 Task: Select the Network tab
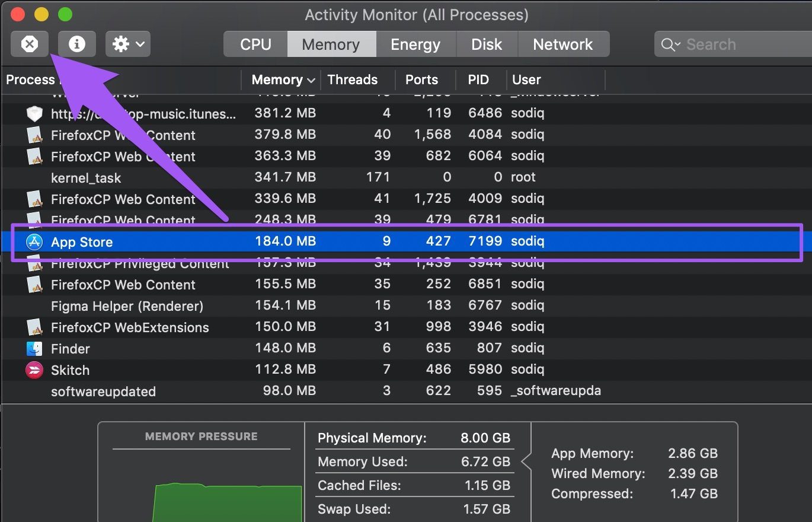pos(563,44)
